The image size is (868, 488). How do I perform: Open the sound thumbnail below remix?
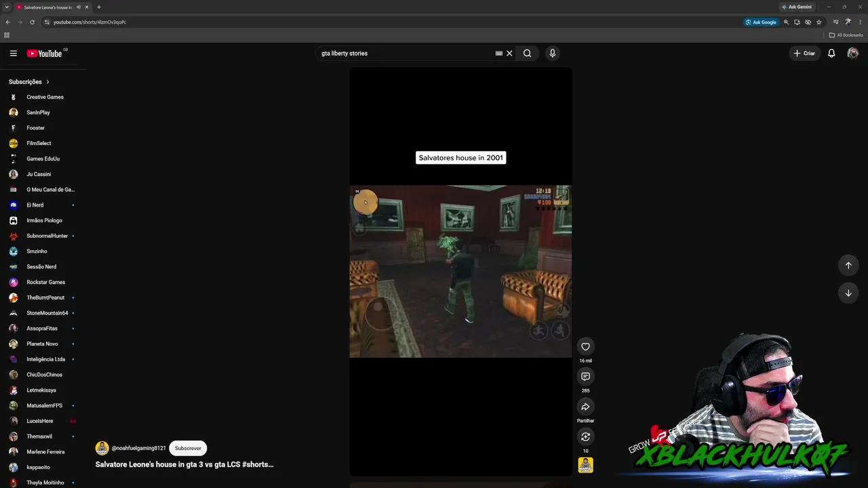(x=585, y=465)
